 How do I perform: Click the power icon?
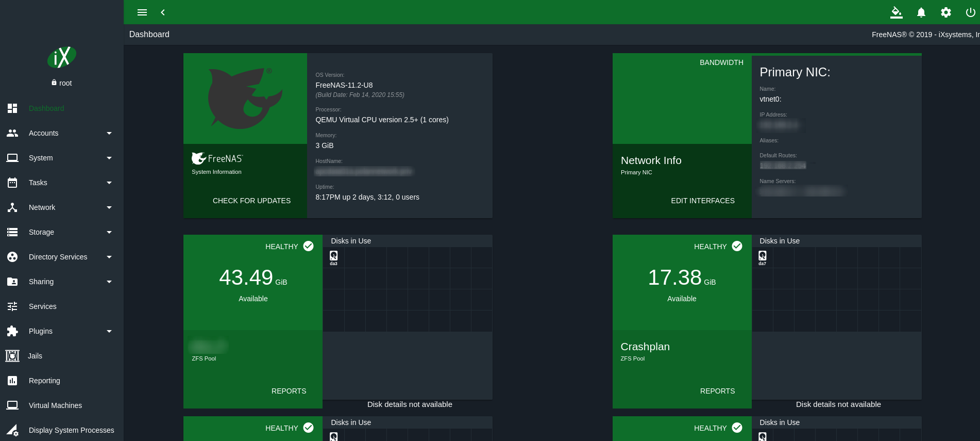point(971,12)
